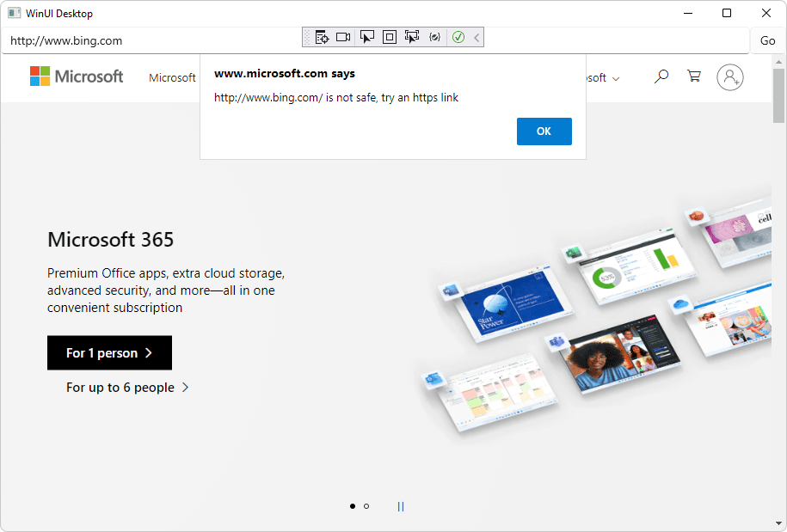The image size is (787, 532).
Task: Open the search magnifier icon
Action: click(661, 76)
